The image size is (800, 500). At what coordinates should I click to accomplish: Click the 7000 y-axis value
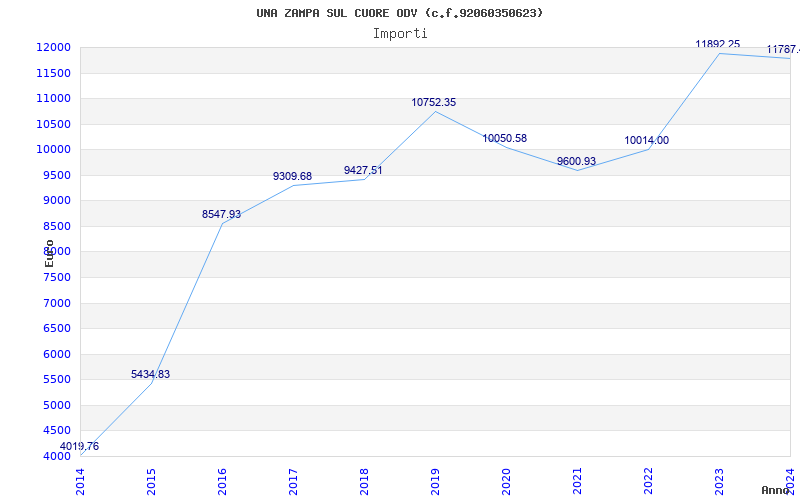[x=57, y=303]
